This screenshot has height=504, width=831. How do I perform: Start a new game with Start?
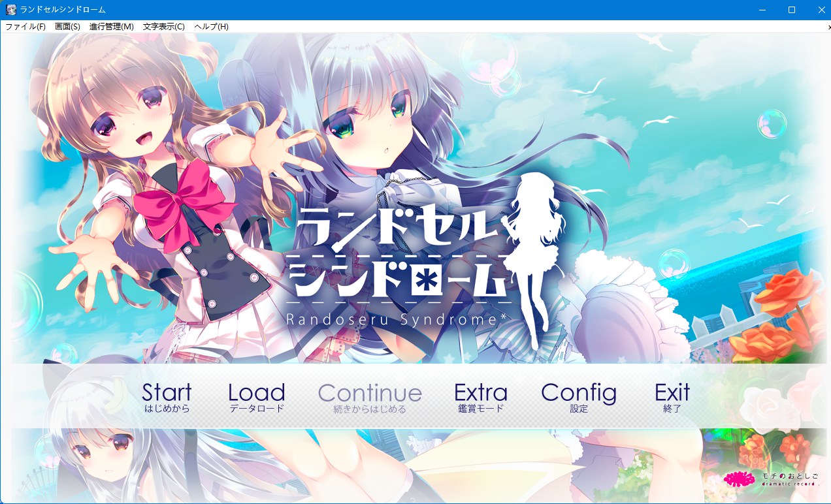[167, 397]
